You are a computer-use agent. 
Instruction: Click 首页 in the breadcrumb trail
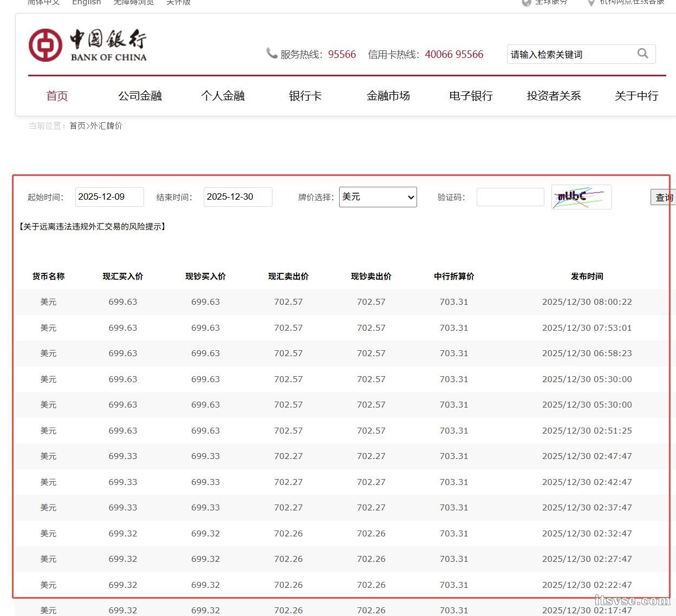click(76, 126)
